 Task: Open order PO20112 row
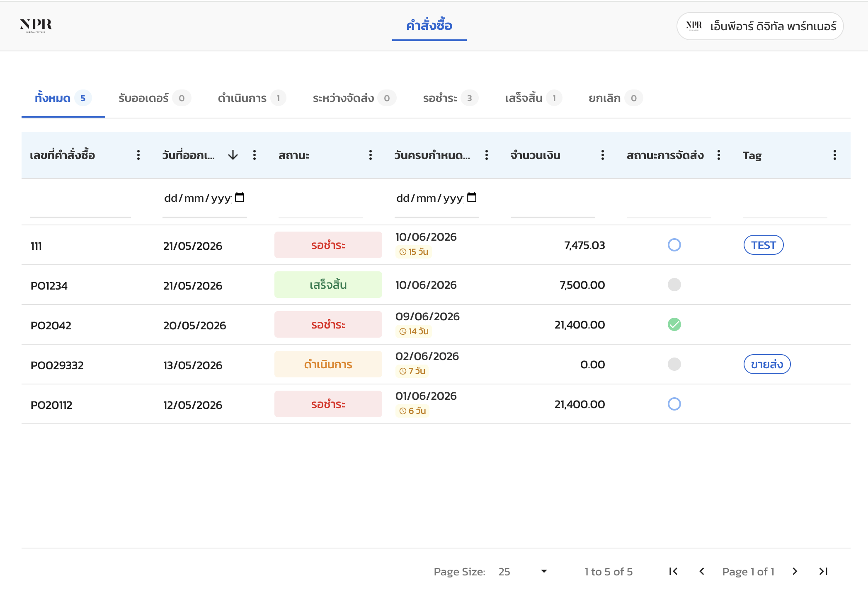[436, 404]
